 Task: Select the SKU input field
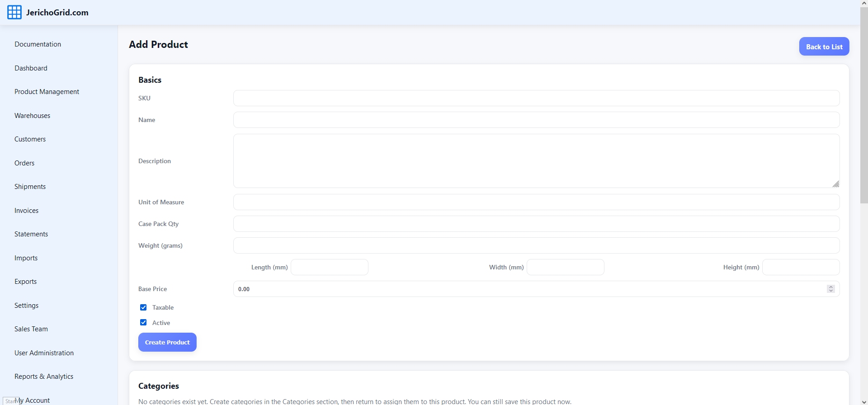click(536, 98)
